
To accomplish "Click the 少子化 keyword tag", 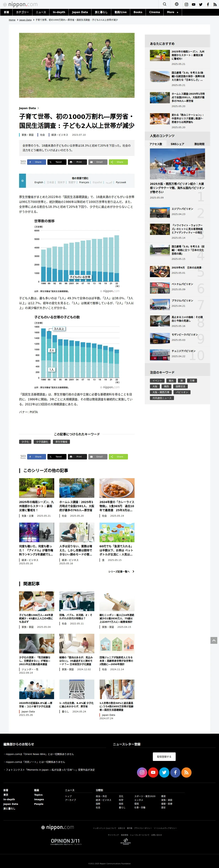I will pyautogui.click(x=25, y=442).
